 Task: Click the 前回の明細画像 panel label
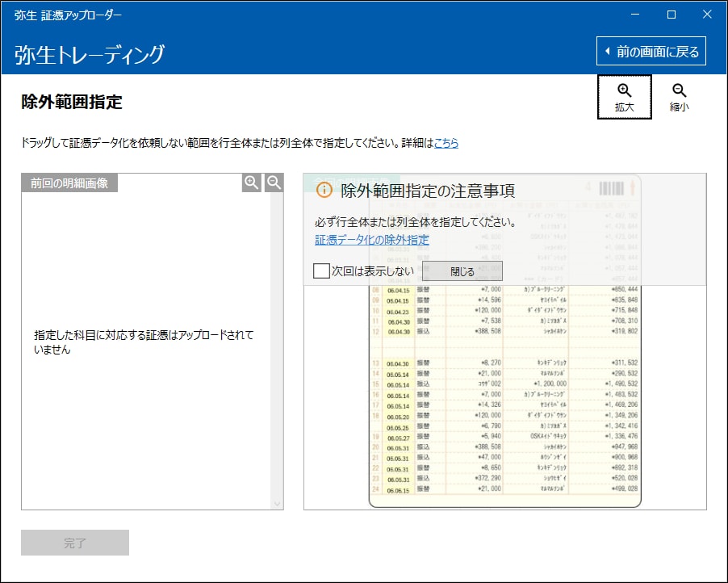click(69, 183)
